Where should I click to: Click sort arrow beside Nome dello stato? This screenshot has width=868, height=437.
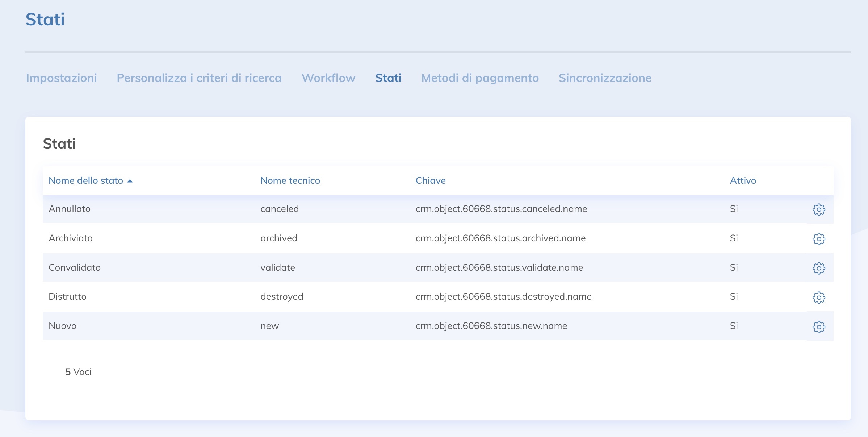(130, 181)
